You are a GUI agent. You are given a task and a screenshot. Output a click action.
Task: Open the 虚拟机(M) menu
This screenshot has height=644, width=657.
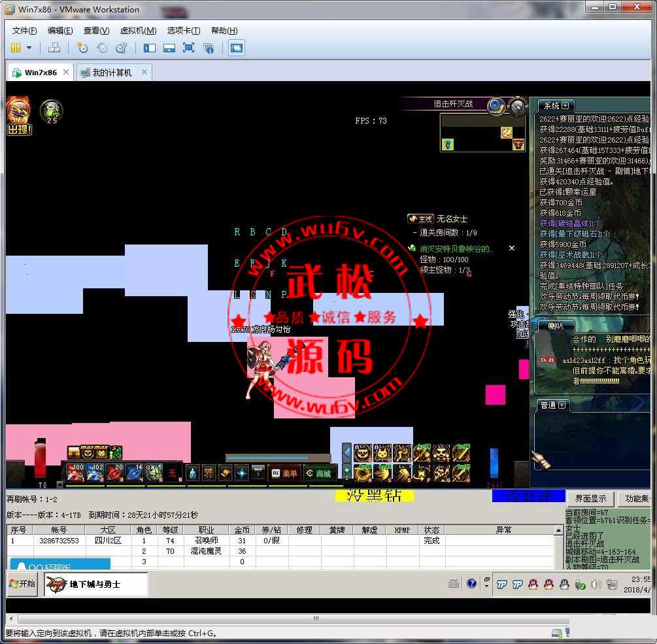click(139, 31)
